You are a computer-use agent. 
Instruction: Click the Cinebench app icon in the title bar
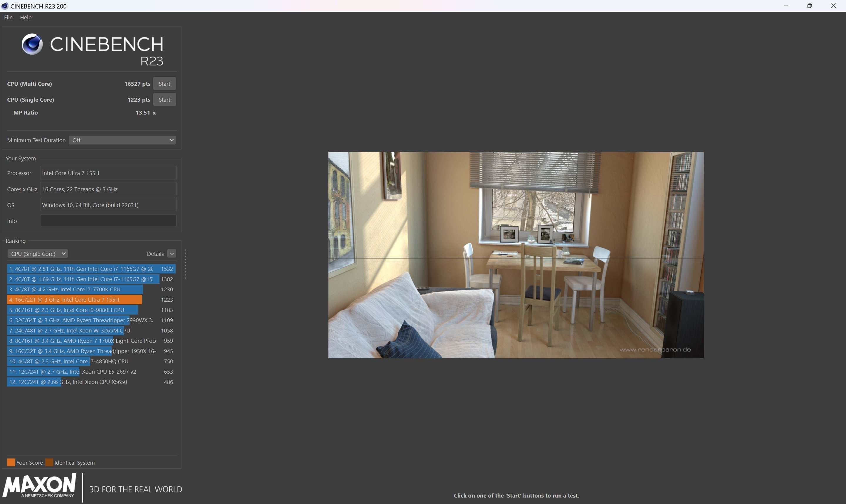(5, 6)
